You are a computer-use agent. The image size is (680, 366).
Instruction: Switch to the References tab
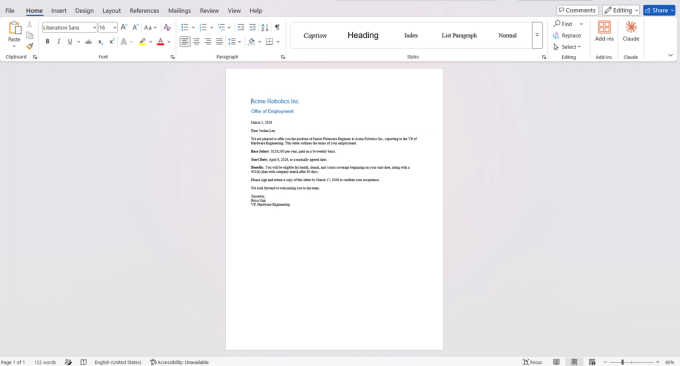tap(144, 10)
